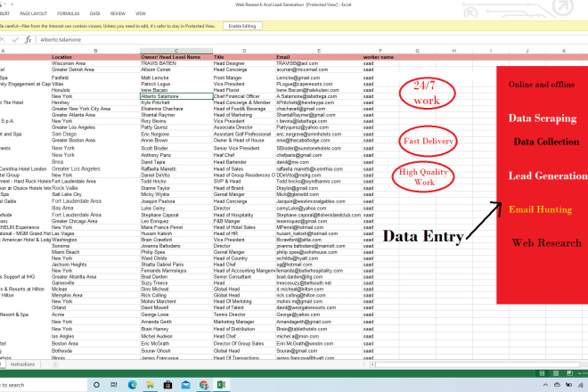Click the left arrow of horizontal scrollbar

pos(372,364)
